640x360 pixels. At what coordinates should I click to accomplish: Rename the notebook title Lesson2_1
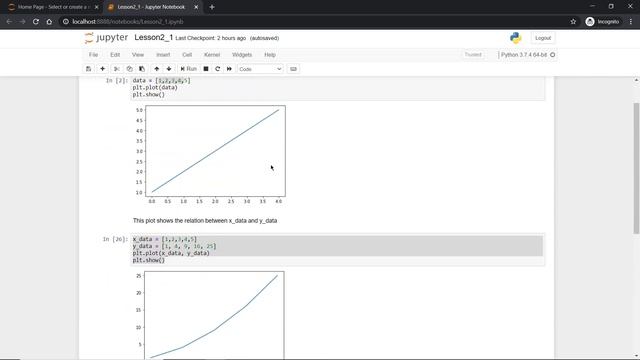pos(153,38)
